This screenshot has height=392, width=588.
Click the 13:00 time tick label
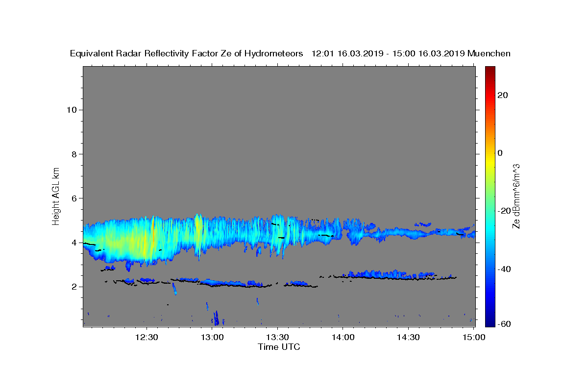coord(212,337)
